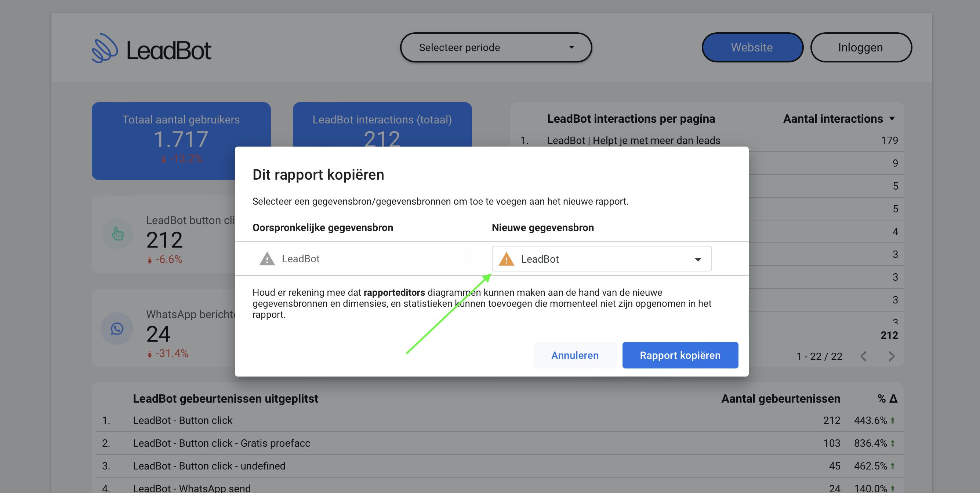Screen dimensions: 980x493
Task: Click Annuleren to cancel copying
Action: coord(574,355)
